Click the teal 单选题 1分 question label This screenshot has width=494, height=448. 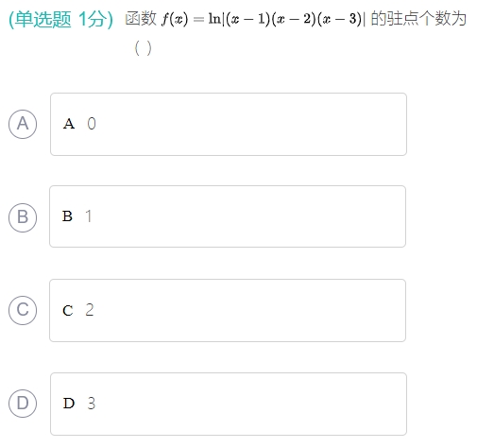click(60, 19)
